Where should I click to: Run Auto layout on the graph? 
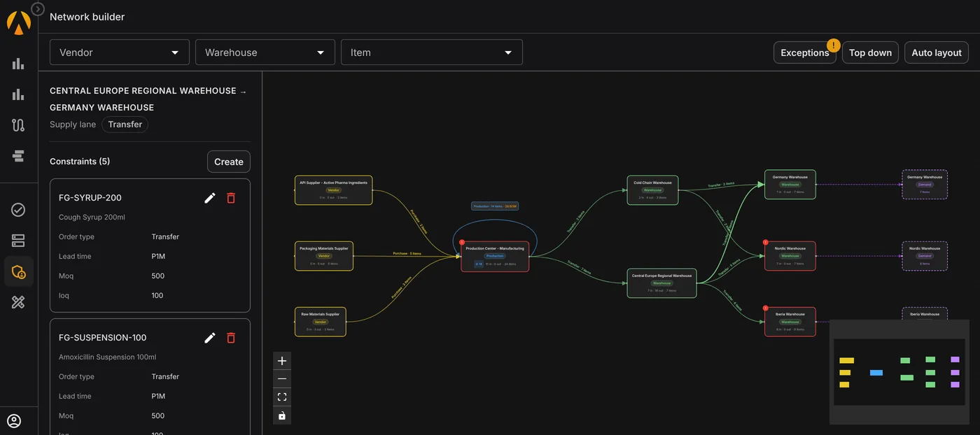tap(937, 52)
